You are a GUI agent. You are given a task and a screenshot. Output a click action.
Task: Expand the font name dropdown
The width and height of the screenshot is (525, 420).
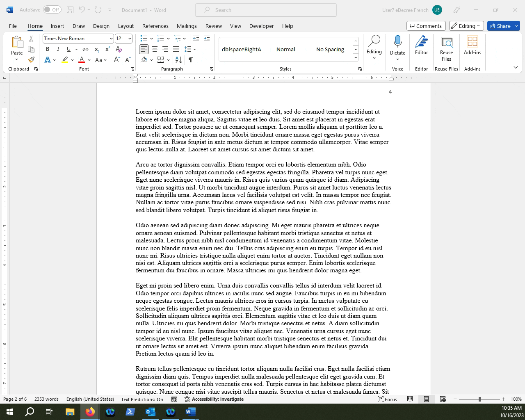pos(111,39)
